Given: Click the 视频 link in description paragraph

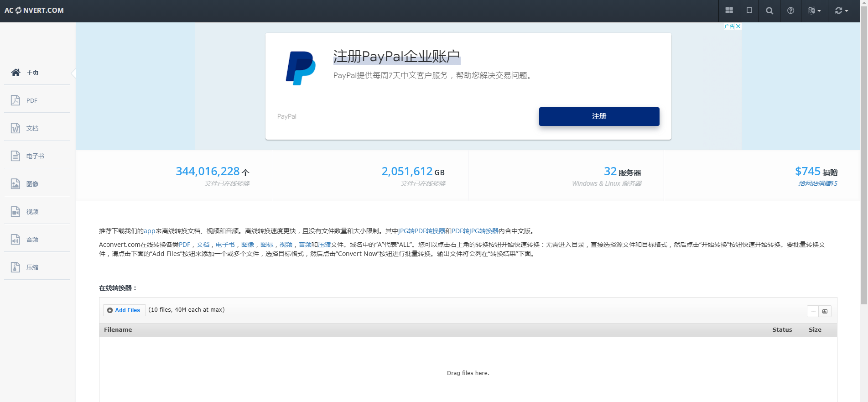Looking at the screenshot, I should pyautogui.click(x=286, y=245).
